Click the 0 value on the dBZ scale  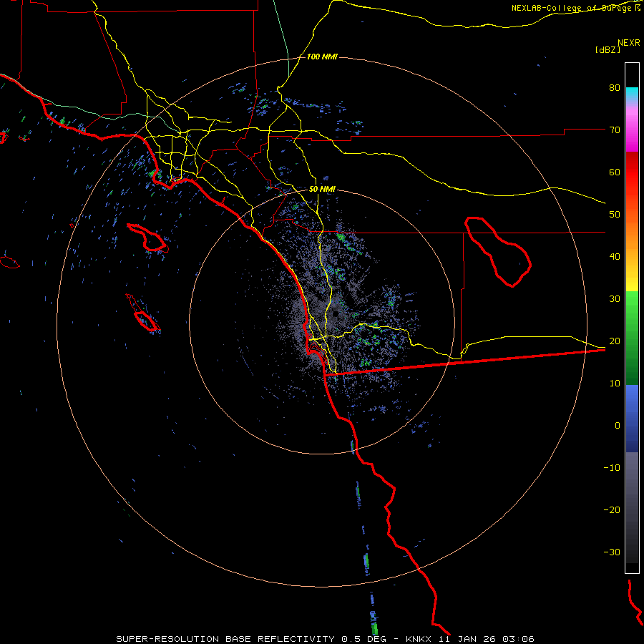pos(618,426)
